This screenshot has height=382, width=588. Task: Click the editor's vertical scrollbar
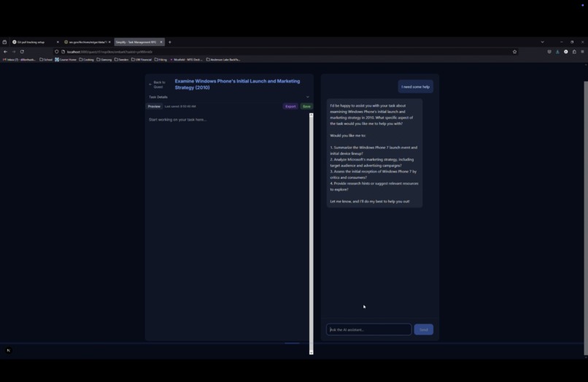click(x=312, y=233)
